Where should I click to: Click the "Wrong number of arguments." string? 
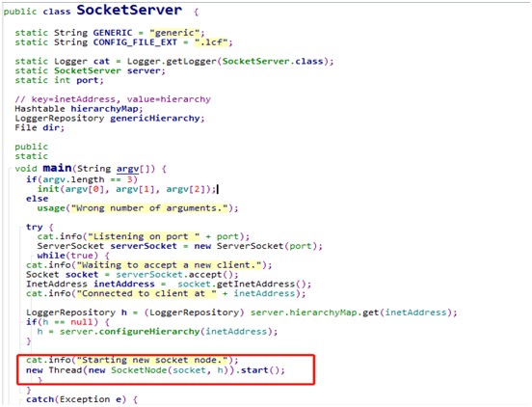149,208
